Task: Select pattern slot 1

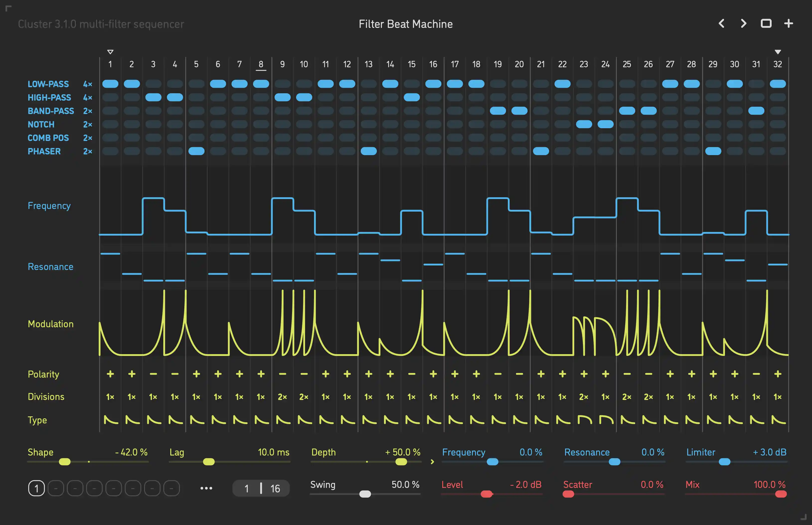Action: point(36,488)
